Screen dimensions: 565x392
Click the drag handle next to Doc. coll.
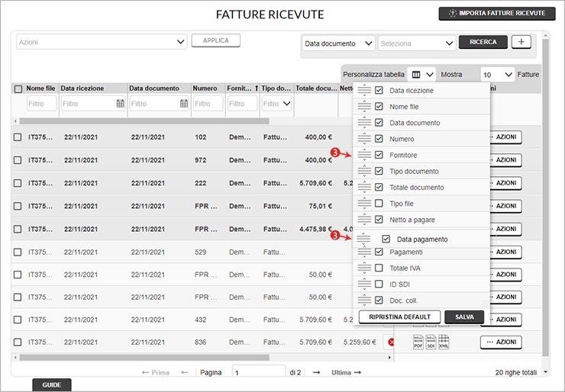364,300
